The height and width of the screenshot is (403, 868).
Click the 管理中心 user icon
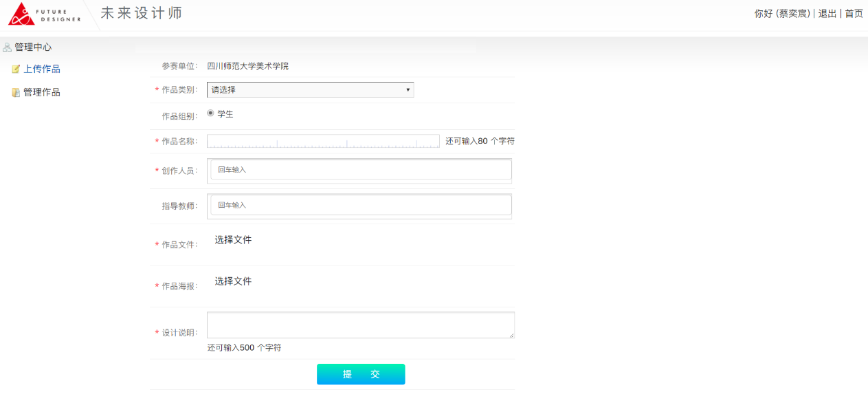(x=8, y=47)
